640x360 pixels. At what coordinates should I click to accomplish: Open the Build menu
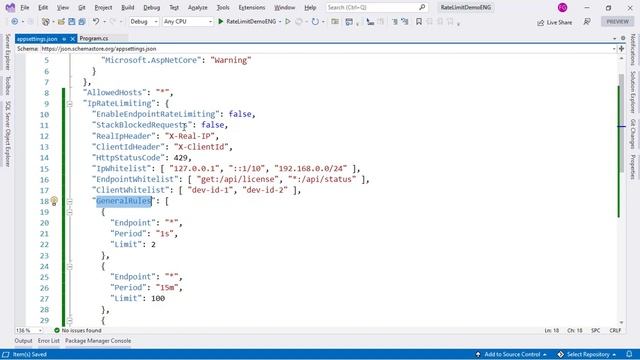[x=128, y=7]
